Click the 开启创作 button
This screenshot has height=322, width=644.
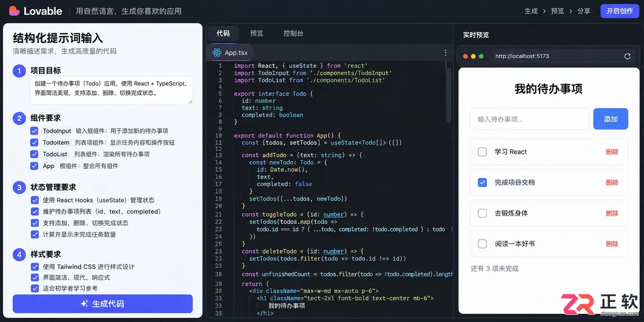(x=620, y=11)
